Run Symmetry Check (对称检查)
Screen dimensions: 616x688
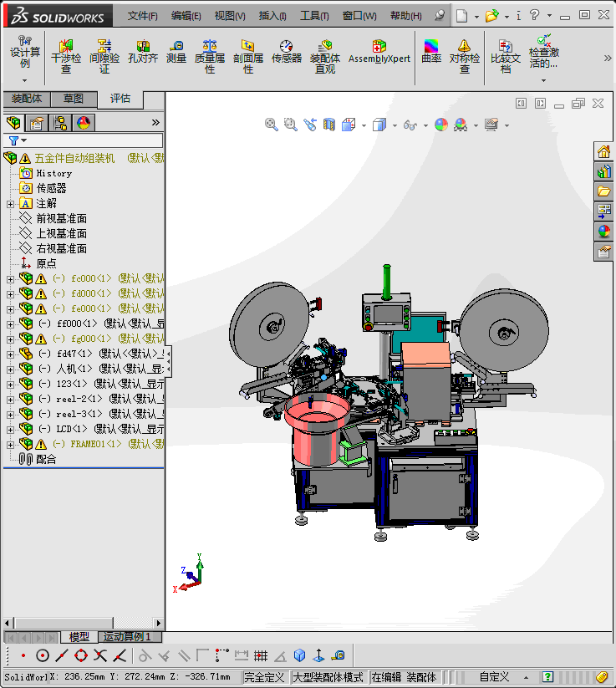[465, 56]
